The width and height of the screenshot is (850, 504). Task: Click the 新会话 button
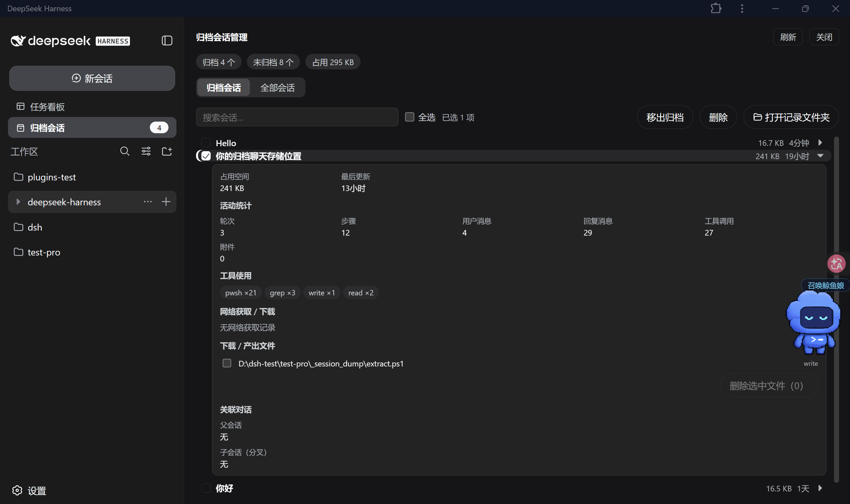pyautogui.click(x=92, y=78)
